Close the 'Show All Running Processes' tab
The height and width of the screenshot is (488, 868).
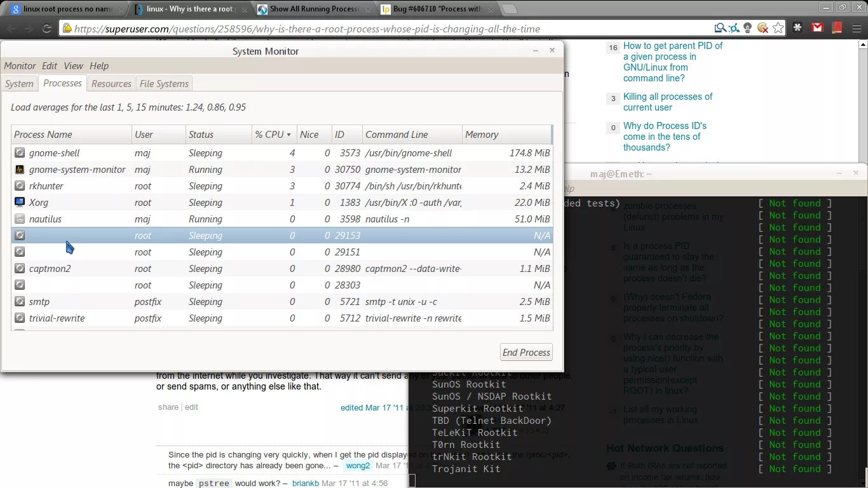tap(367, 9)
